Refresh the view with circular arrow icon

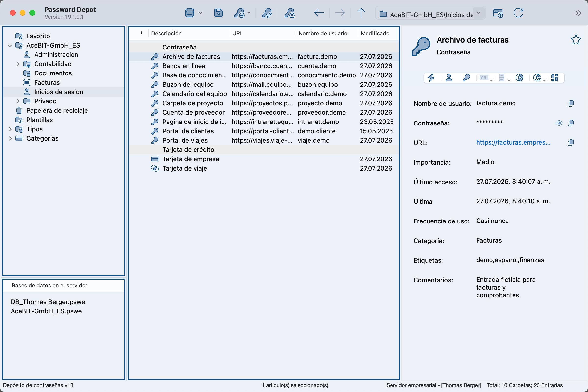point(518,13)
